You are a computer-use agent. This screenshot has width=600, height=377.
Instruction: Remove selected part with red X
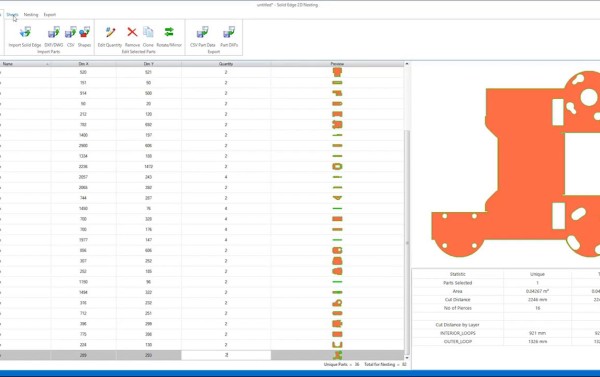132,32
